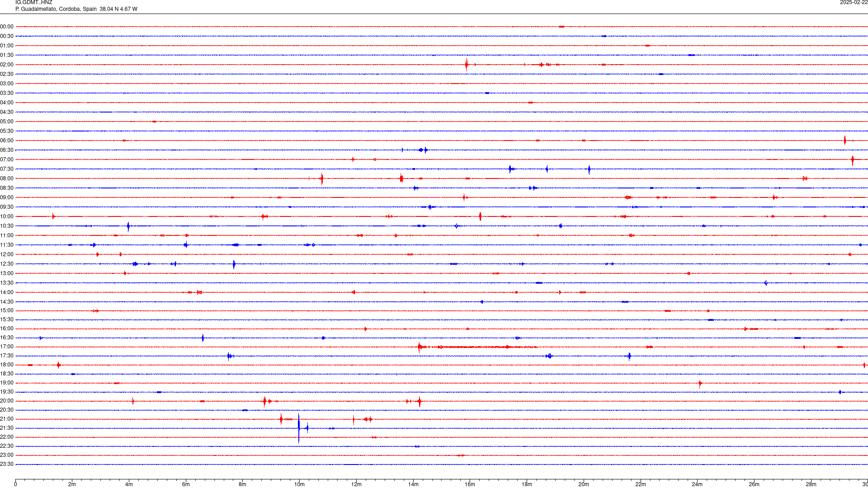
Task: Select the 16:30 row time label
Action: pyautogui.click(x=7, y=338)
